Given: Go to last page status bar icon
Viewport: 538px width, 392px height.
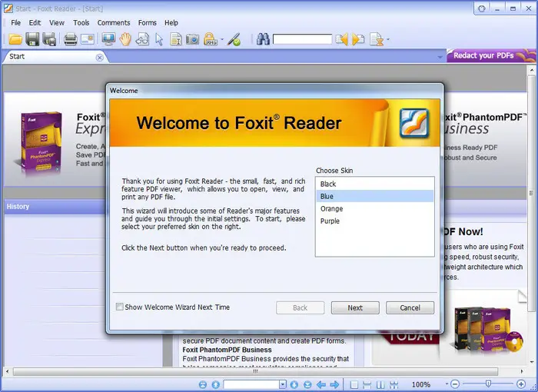Looking at the screenshot, I should (307, 385).
